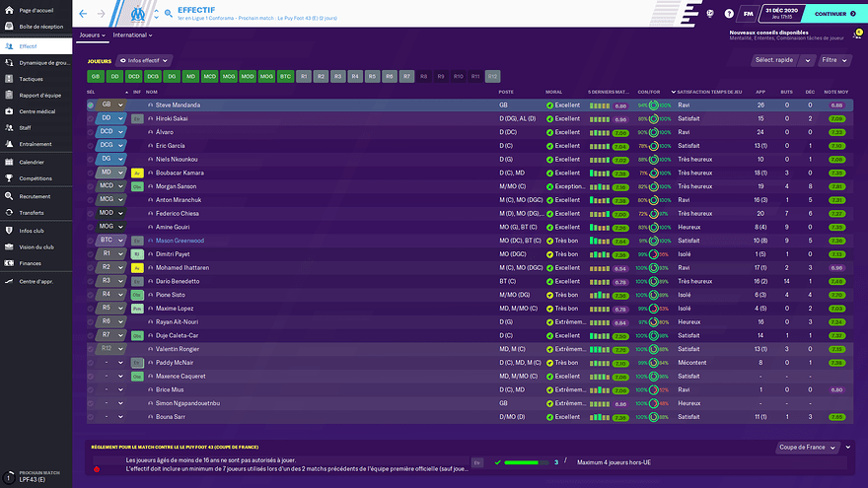The image size is (868, 488).
Task: Open the help question mark icon
Action: 728,15
